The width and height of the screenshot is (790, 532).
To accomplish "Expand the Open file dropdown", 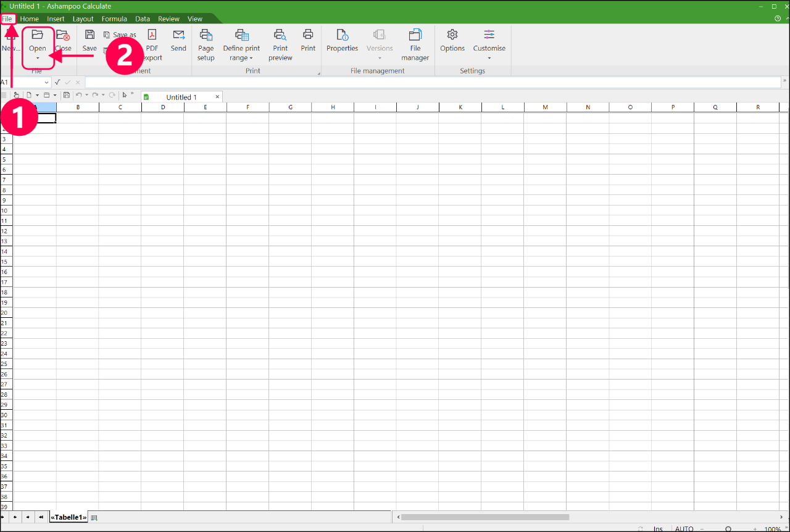I will [x=38, y=58].
